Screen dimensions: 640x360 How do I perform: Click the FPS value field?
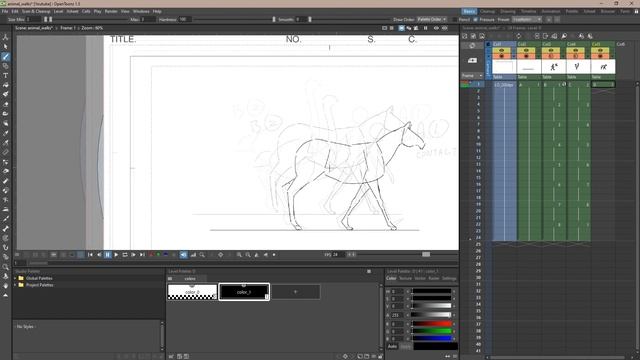click(x=338, y=255)
